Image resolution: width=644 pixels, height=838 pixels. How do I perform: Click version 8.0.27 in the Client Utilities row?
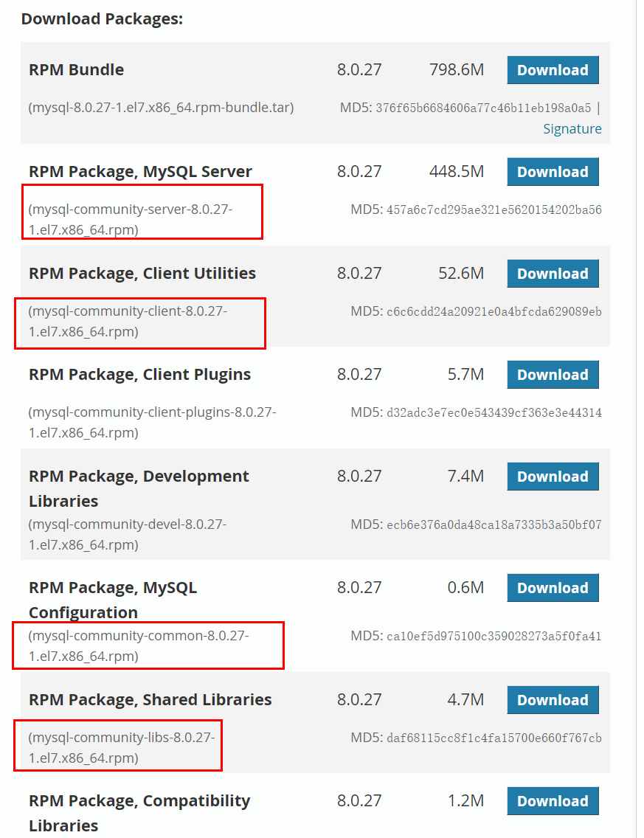359,273
